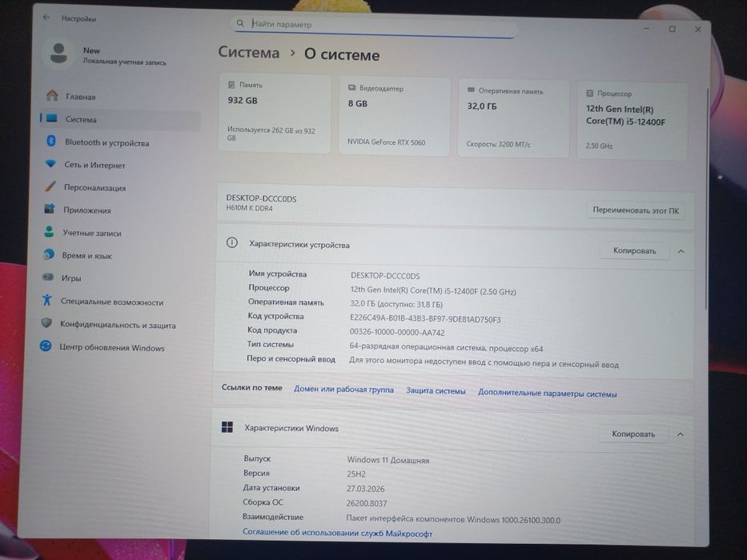Image resolution: width=747 pixels, height=560 pixels.
Task: Click the Персонализация brush icon
Action: coord(50,186)
